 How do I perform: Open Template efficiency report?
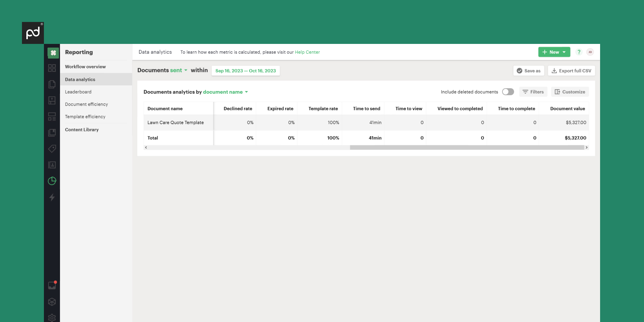[85, 117]
